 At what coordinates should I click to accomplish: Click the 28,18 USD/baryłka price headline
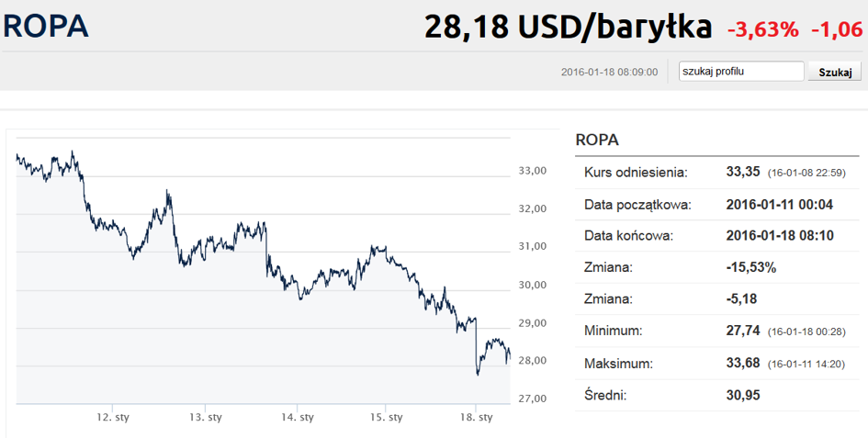[568, 27]
